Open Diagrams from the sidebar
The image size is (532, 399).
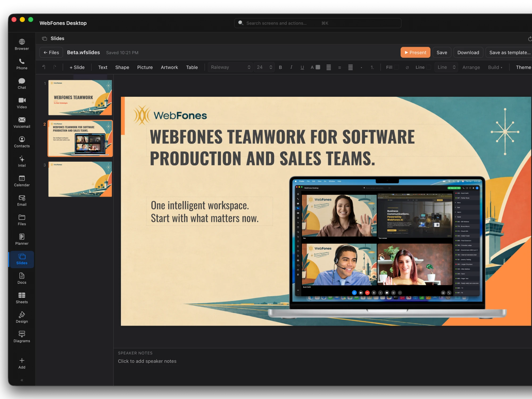22,337
